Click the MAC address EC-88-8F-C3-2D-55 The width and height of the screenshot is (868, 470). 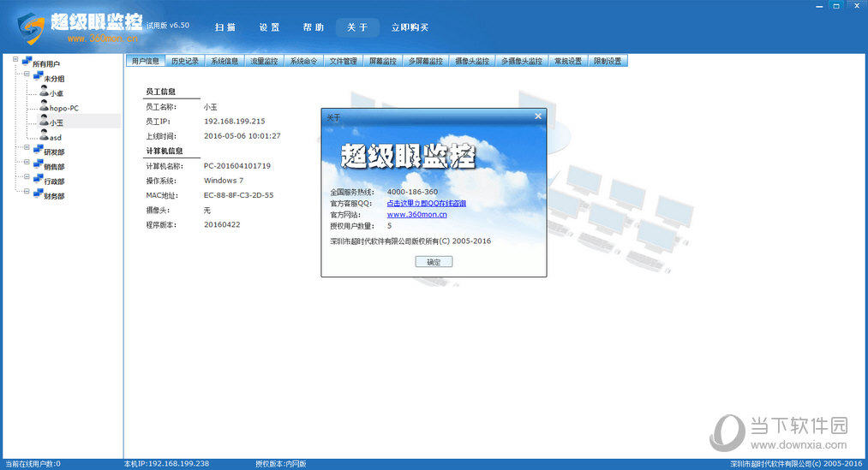click(x=238, y=195)
